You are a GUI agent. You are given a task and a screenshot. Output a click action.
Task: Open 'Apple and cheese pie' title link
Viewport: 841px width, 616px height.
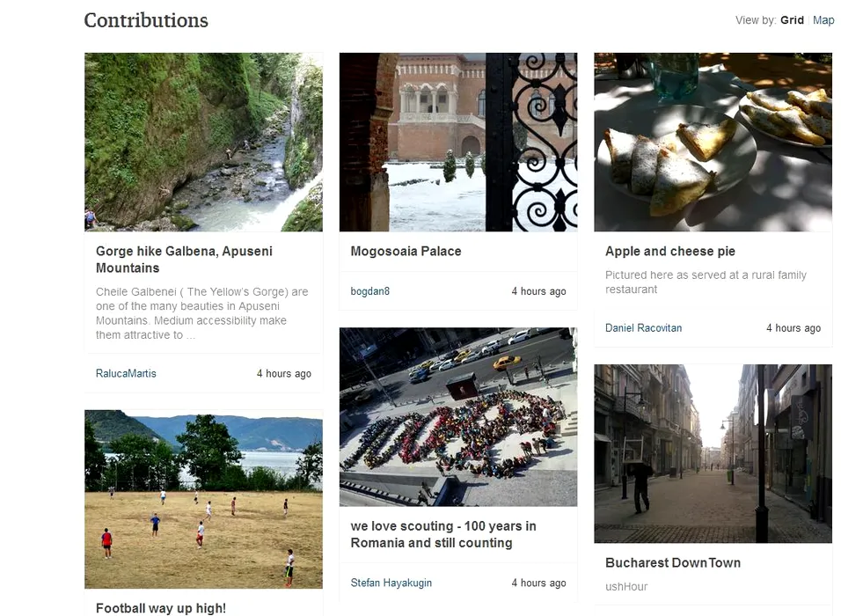(669, 252)
